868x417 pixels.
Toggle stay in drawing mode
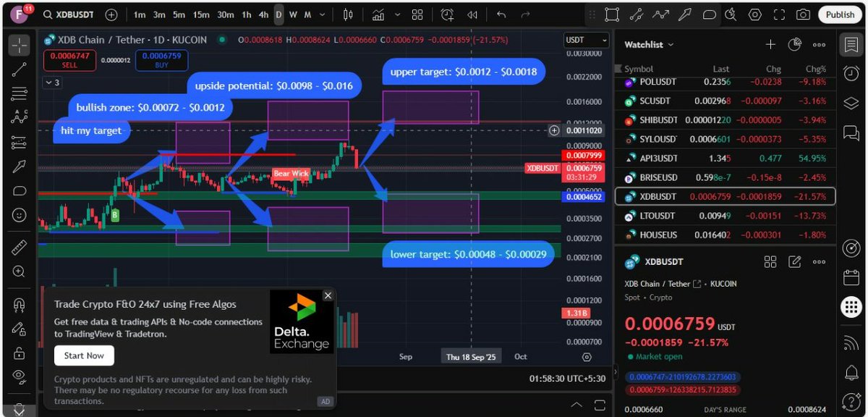pyautogui.click(x=20, y=329)
